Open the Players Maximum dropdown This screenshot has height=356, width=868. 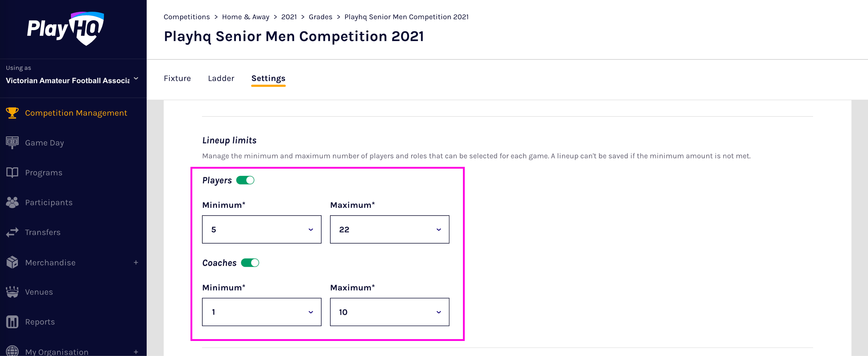389,230
